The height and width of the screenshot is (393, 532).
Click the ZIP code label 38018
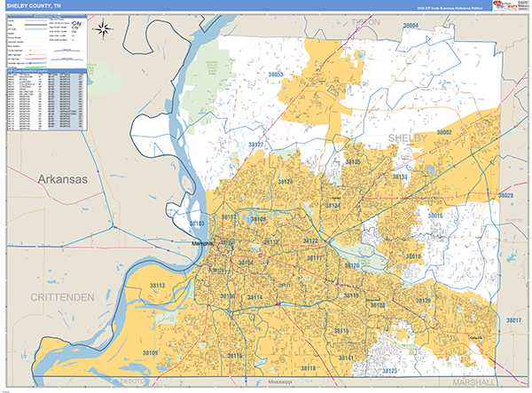413,256
